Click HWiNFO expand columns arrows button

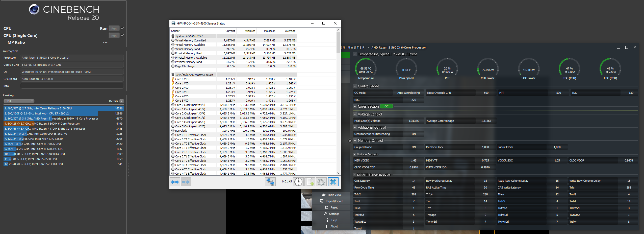[x=175, y=182]
